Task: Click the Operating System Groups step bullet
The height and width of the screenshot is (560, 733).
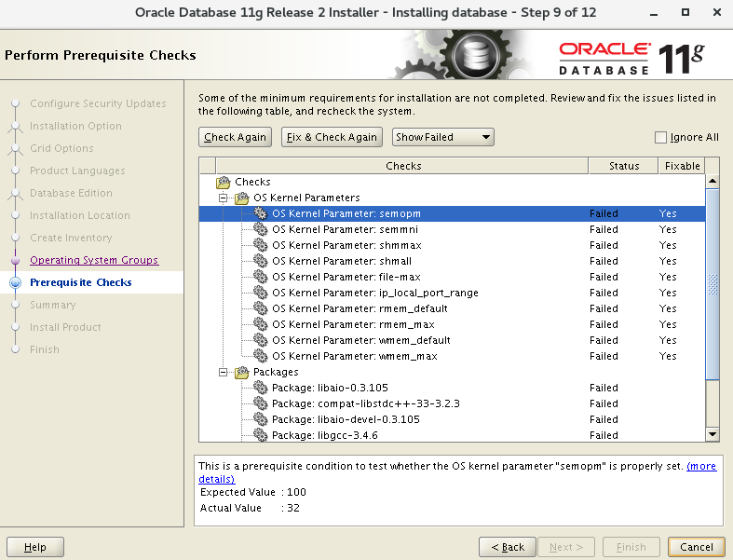Action: 16,260
